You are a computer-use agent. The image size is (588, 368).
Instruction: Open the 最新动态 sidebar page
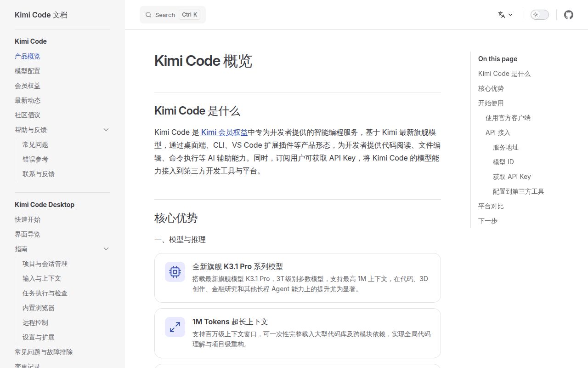28,100
